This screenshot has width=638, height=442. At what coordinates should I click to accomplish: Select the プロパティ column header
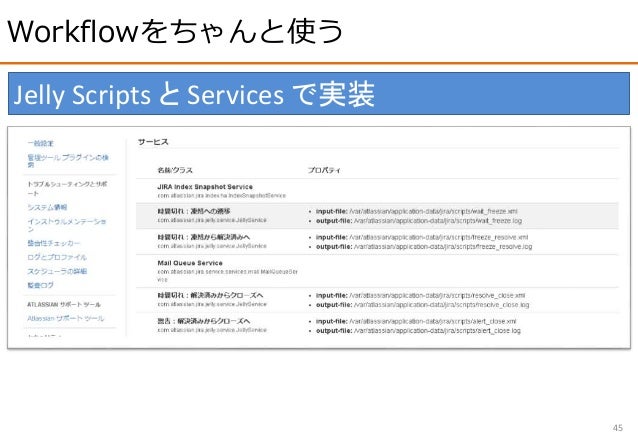pyautogui.click(x=324, y=170)
